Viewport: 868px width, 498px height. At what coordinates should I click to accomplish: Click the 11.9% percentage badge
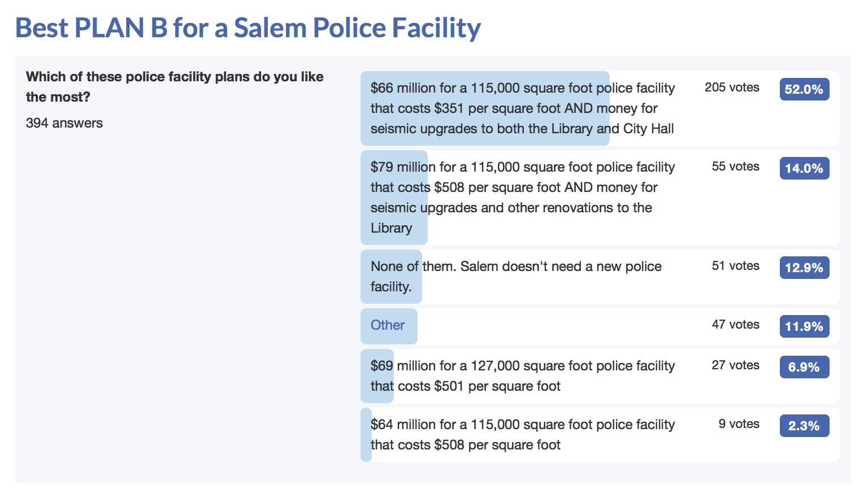click(804, 326)
